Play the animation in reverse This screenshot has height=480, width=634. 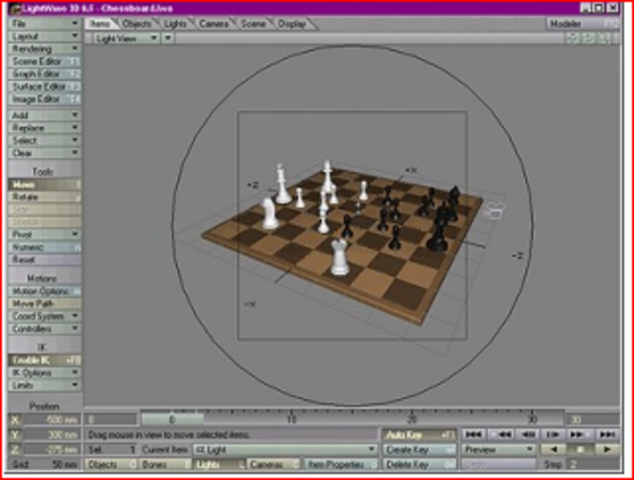[553, 449]
